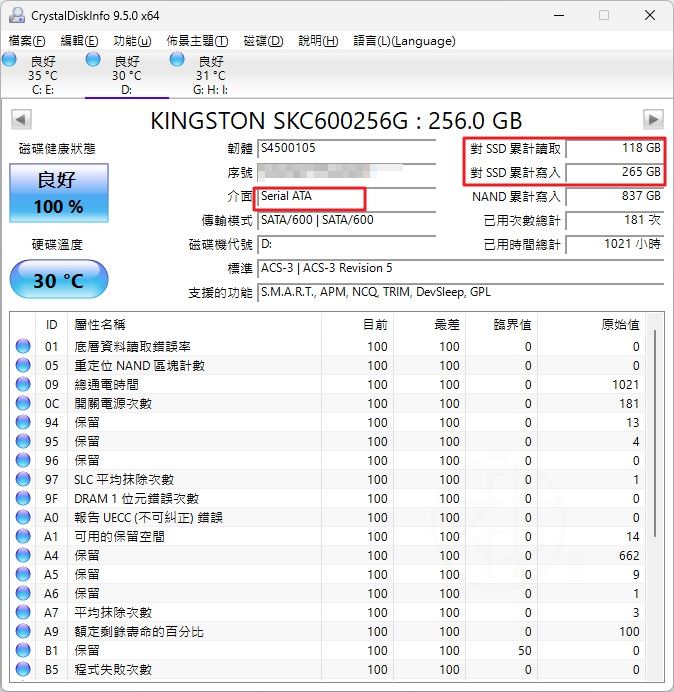Open the 語言(L)(Language) menu
The height and width of the screenshot is (692, 674).
click(x=404, y=41)
